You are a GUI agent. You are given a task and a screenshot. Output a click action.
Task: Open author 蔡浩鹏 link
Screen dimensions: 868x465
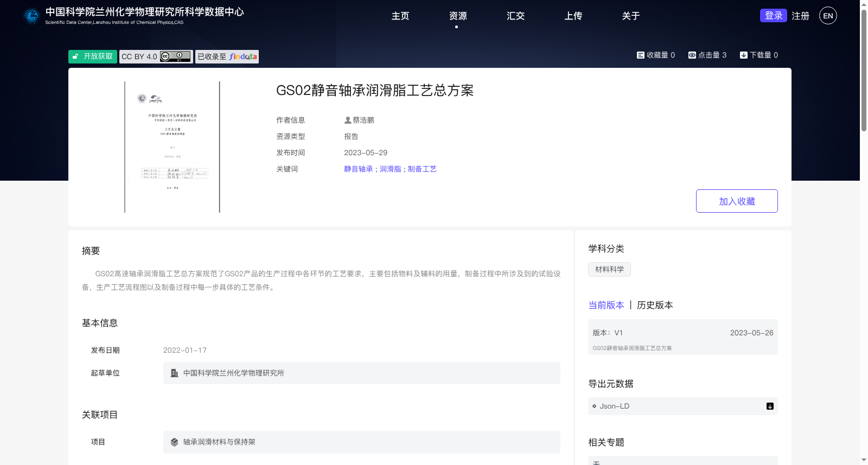point(363,120)
